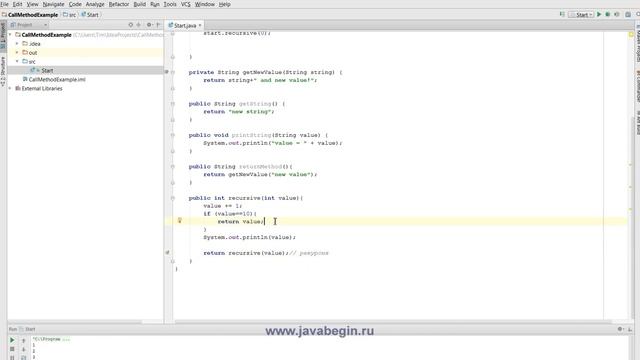Fold the getString method gutter marker
The height and width of the screenshot is (360, 640).
[x=173, y=104]
